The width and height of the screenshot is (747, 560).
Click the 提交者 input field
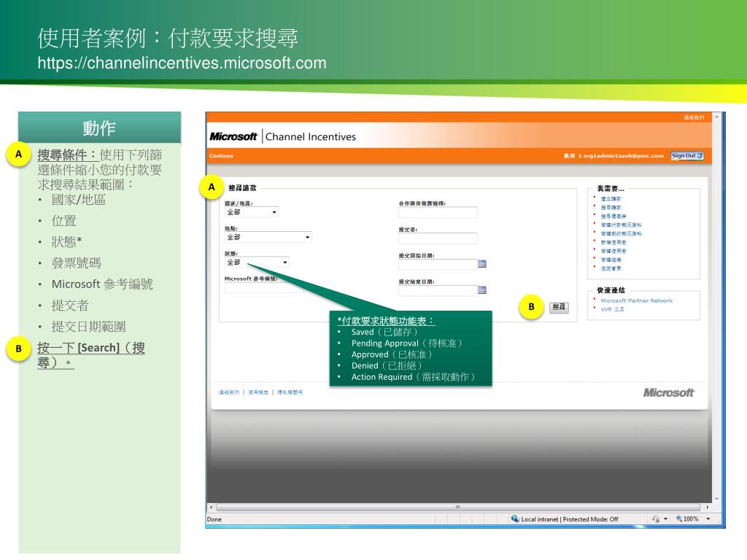coord(438,238)
